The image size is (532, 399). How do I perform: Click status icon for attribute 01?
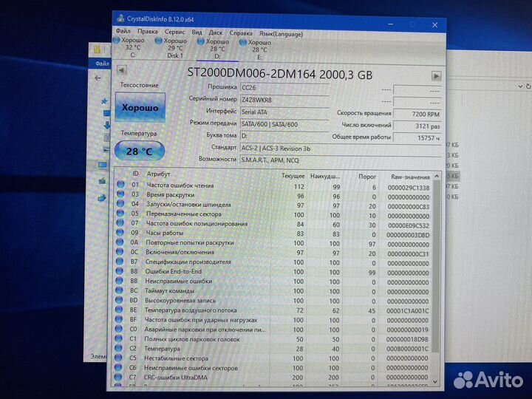click(120, 184)
